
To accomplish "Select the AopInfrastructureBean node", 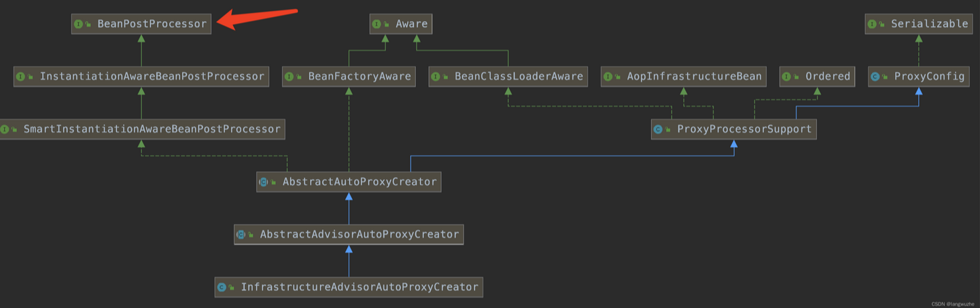I will point(684,76).
